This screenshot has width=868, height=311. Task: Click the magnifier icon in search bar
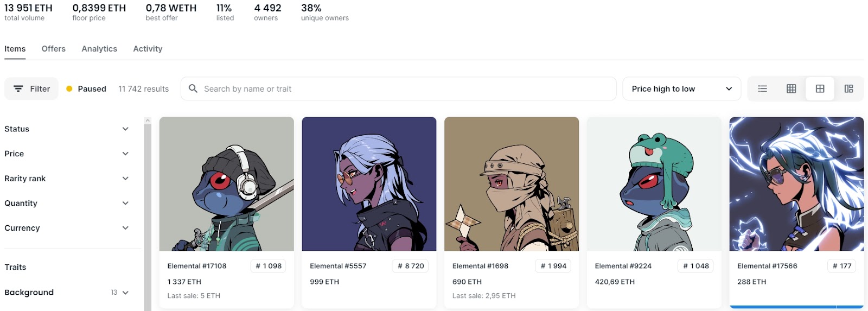[x=193, y=88]
